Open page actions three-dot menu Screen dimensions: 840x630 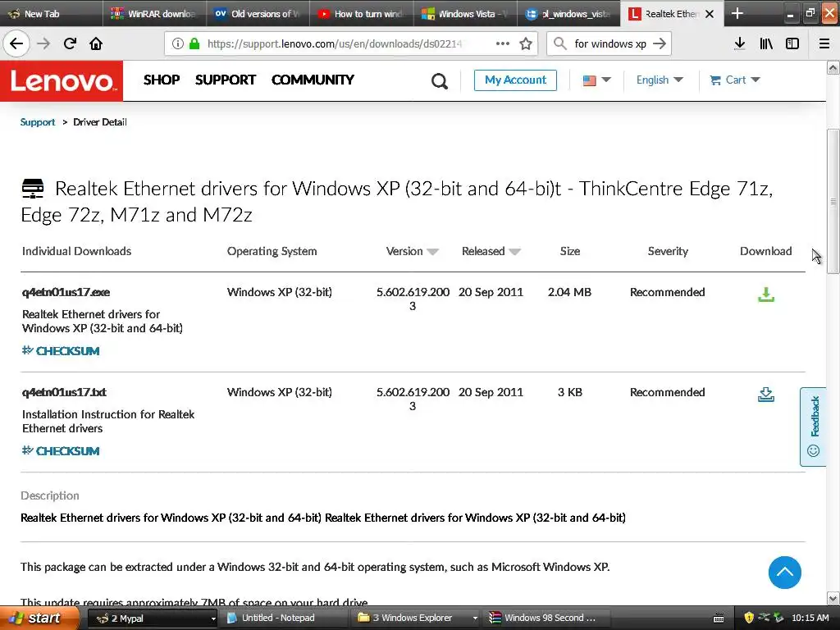tap(503, 43)
